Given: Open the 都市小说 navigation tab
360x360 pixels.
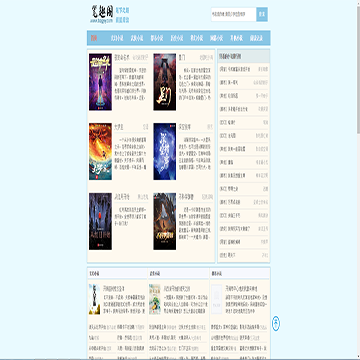Looking at the screenshot, I should 157,38.
